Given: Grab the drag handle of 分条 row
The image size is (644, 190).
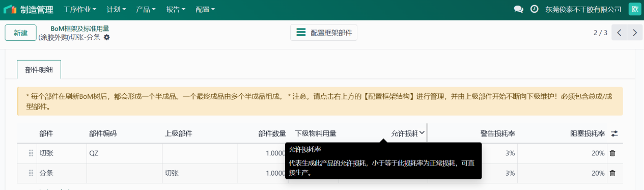Looking at the screenshot, I should tap(31, 173).
